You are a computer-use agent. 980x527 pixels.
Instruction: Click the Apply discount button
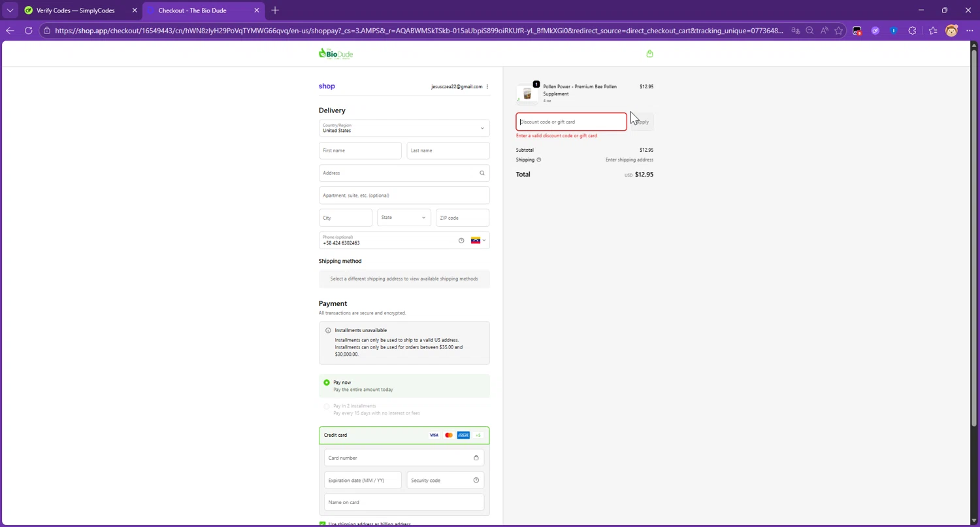click(642, 122)
